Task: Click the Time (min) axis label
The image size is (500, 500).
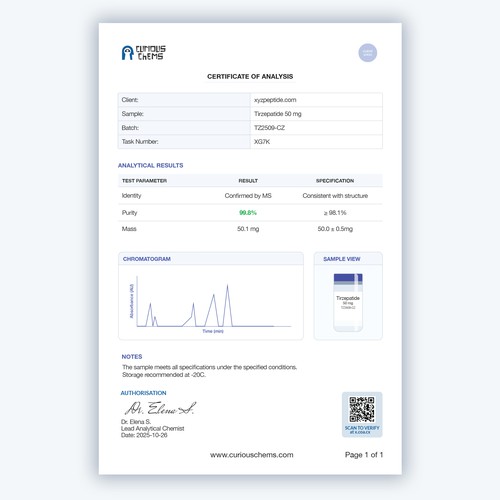Action: pyautogui.click(x=213, y=331)
